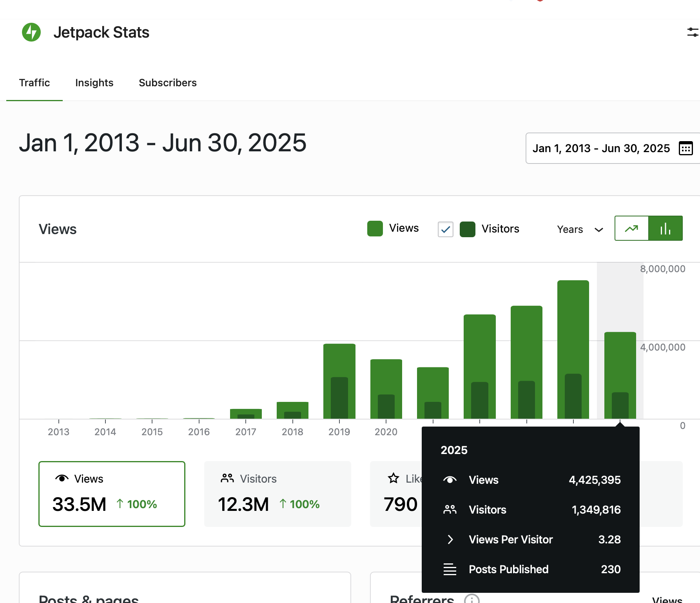Click the list icon beside Posts Published
The width and height of the screenshot is (700, 603).
[450, 569]
